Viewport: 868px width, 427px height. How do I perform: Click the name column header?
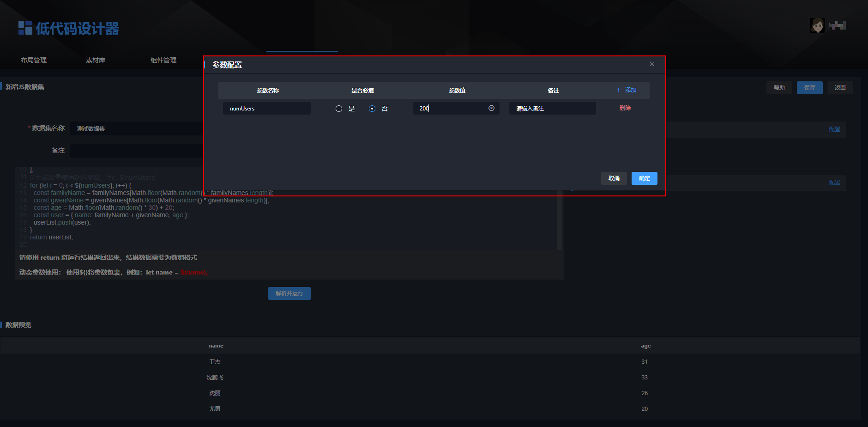[216, 346]
